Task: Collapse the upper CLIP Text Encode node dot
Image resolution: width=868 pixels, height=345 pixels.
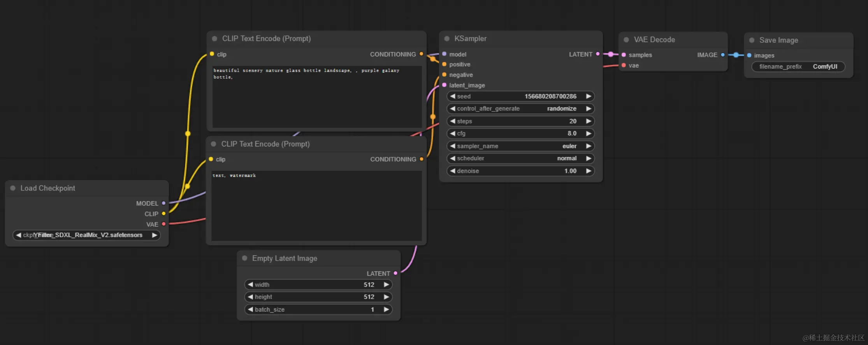Action: (x=214, y=39)
